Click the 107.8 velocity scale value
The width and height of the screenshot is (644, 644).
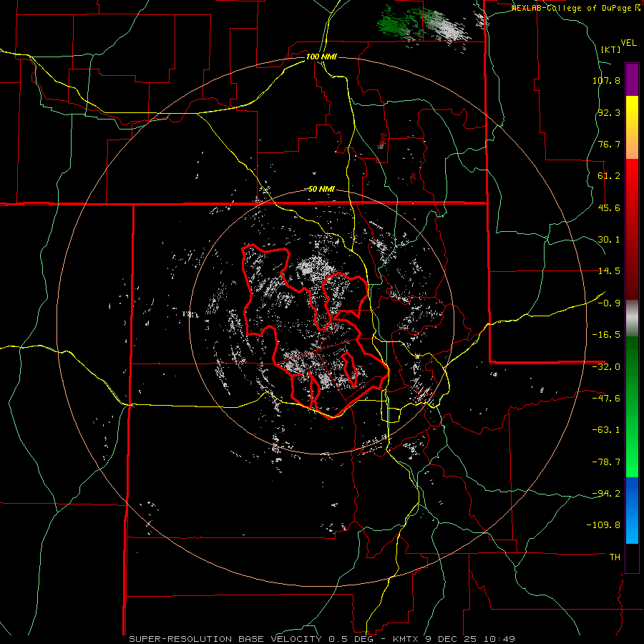606,80
